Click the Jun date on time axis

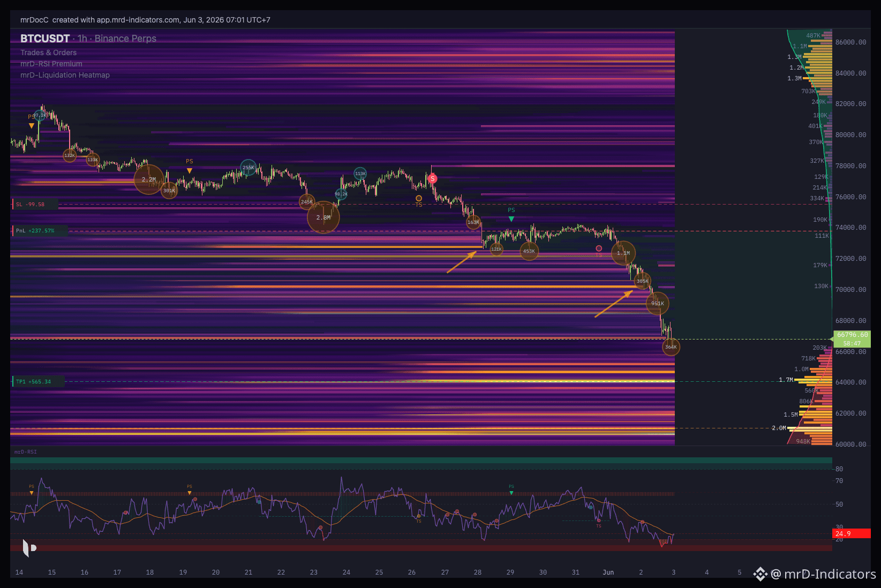(x=608, y=572)
